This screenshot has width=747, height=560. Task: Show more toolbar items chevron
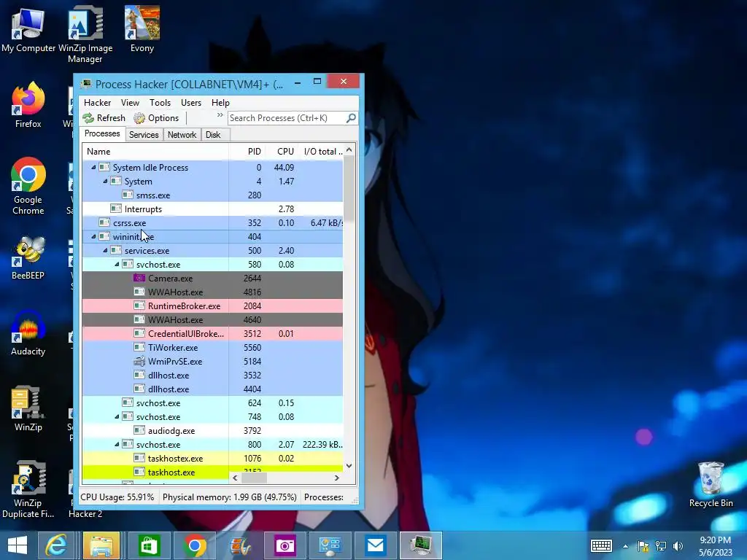220,115
